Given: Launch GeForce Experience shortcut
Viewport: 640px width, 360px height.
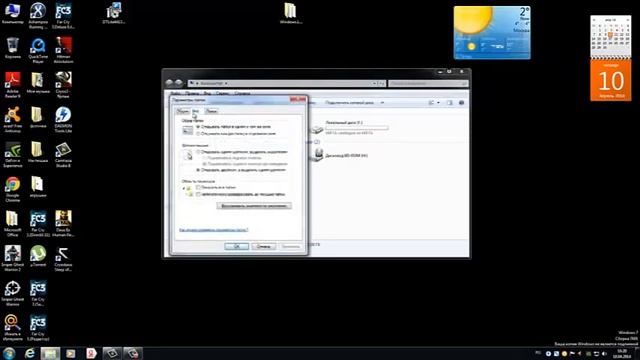Looking at the screenshot, I should pyautogui.click(x=12, y=154).
